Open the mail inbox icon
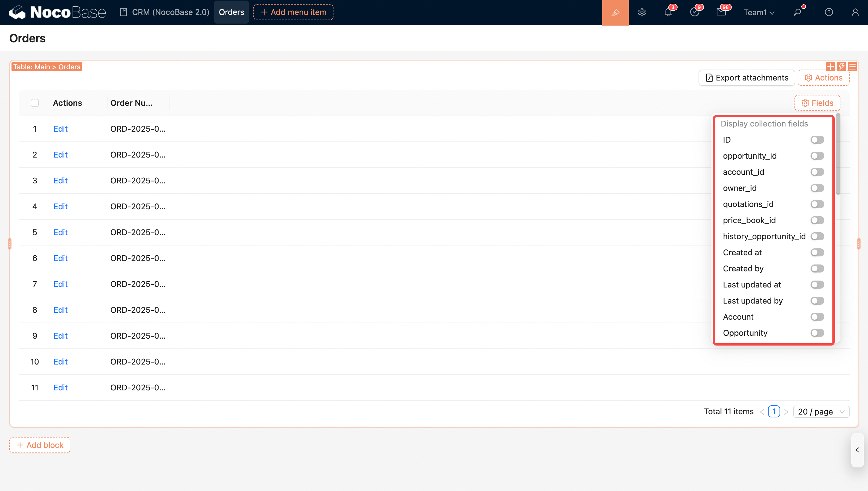 click(721, 12)
